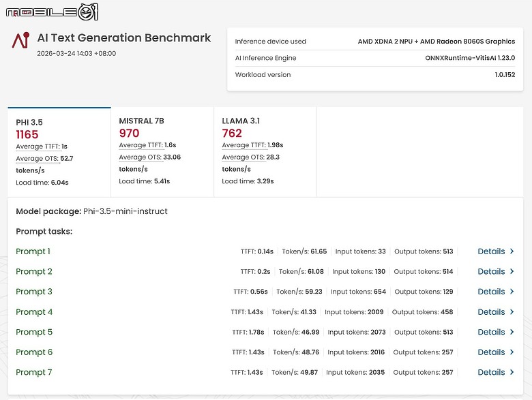The image size is (532, 400).
Task: Click the Average TTFT label under LLAMA 3.1
Action: tap(244, 145)
